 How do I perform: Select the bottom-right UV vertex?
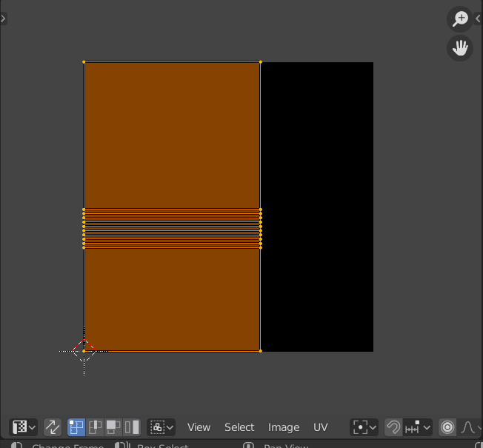(261, 351)
